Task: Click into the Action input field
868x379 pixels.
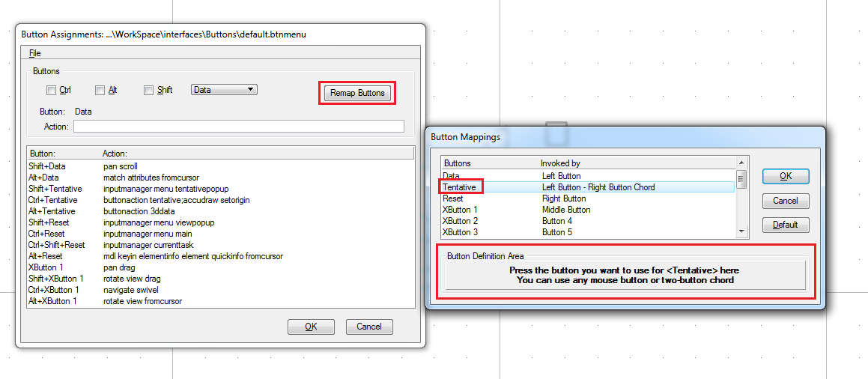Action: coord(239,126)
